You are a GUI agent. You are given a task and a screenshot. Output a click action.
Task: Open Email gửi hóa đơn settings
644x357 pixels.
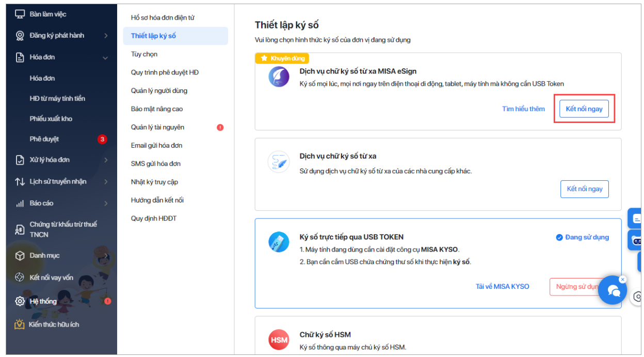click(x=156, y=146)
